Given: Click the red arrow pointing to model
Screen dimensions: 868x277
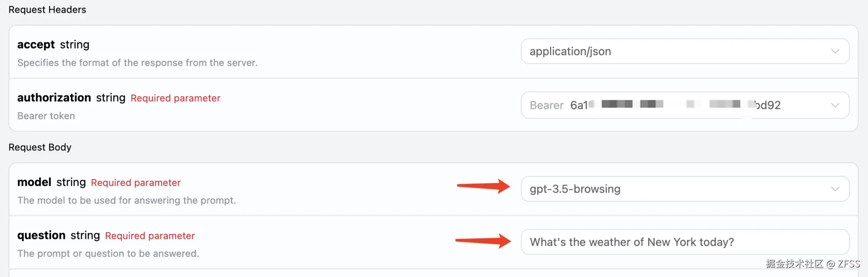Looking at the screenshot, I should click(484, 186).
